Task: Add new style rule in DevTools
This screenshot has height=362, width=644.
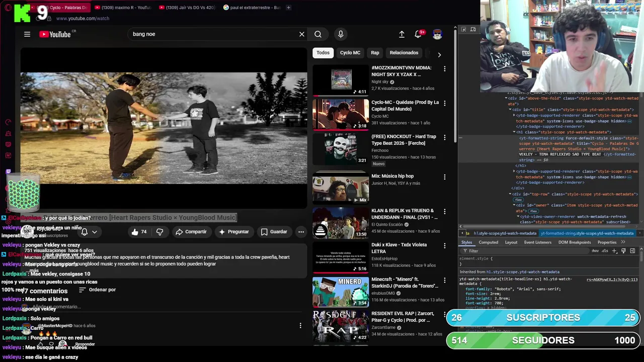Action: (x=614, y=250)
